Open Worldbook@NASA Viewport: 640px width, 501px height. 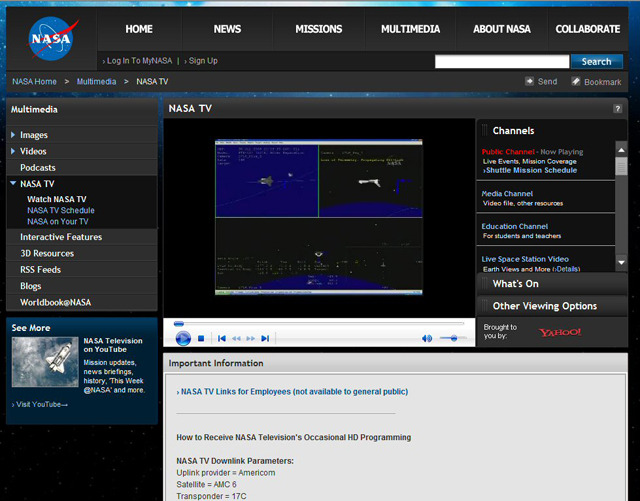56,302
